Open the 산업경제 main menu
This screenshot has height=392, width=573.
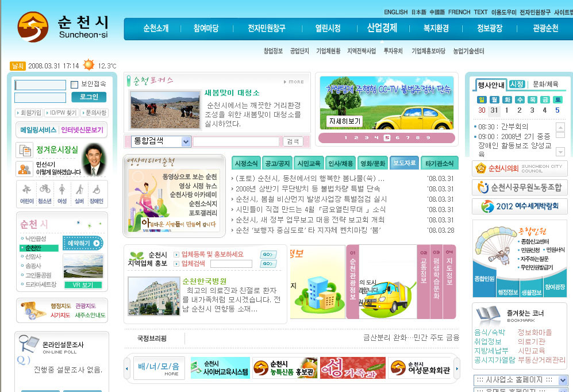(382, 28)
